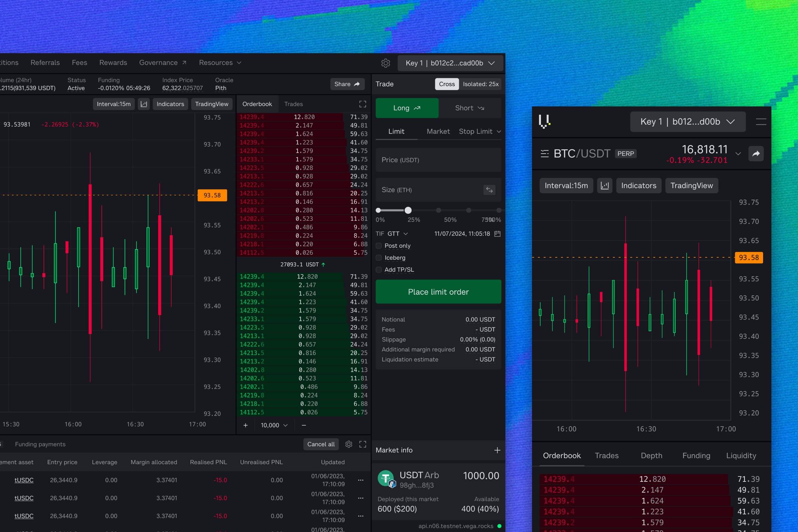Swap size units icon in Size field
Screen dimensions: 798x532
489,190
